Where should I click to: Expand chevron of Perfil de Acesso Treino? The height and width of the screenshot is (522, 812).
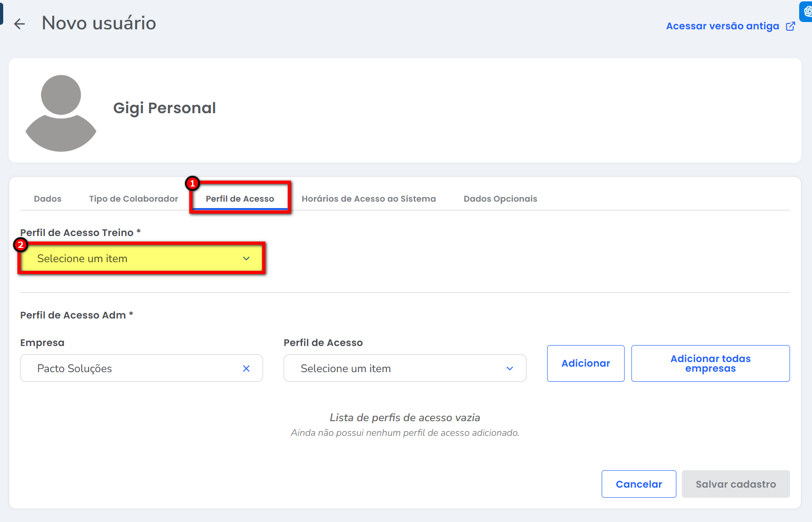(246, 258)
